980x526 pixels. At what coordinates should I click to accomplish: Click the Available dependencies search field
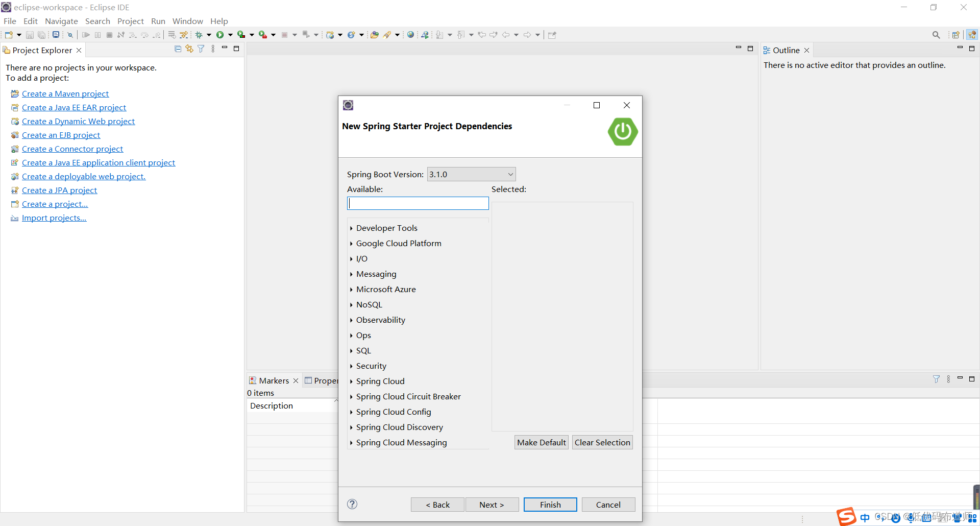click(418, 203)
